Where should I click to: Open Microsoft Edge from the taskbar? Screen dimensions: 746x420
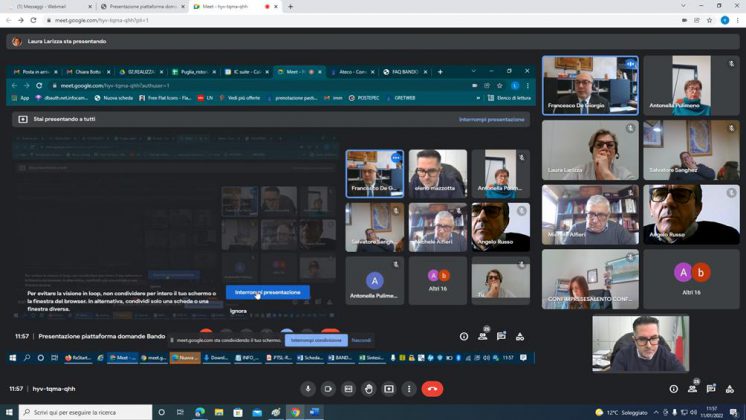click(199, 412)
